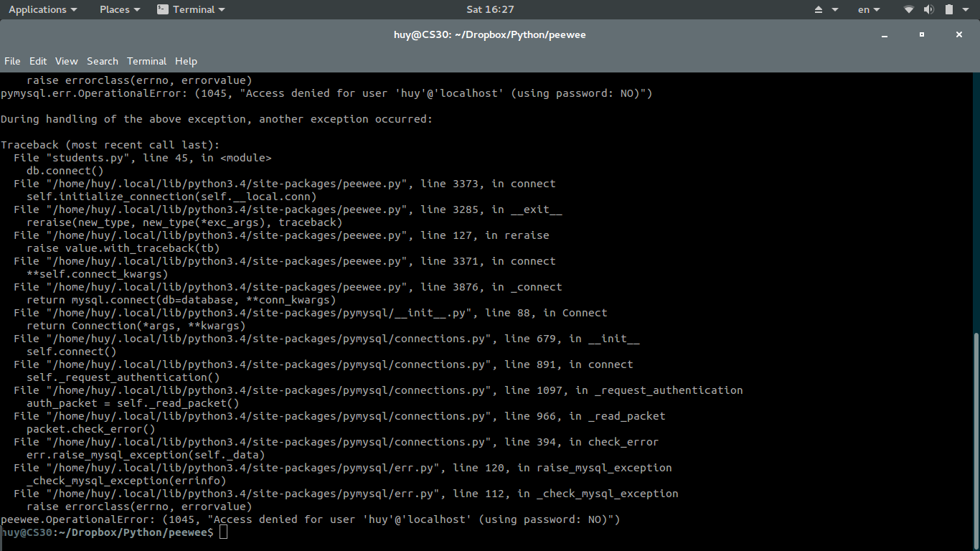Image resolution: width=980 pixels, height=551 pixels.
Task: Open the Search menu
Action: pyautogui.click(x=103, y=61)
